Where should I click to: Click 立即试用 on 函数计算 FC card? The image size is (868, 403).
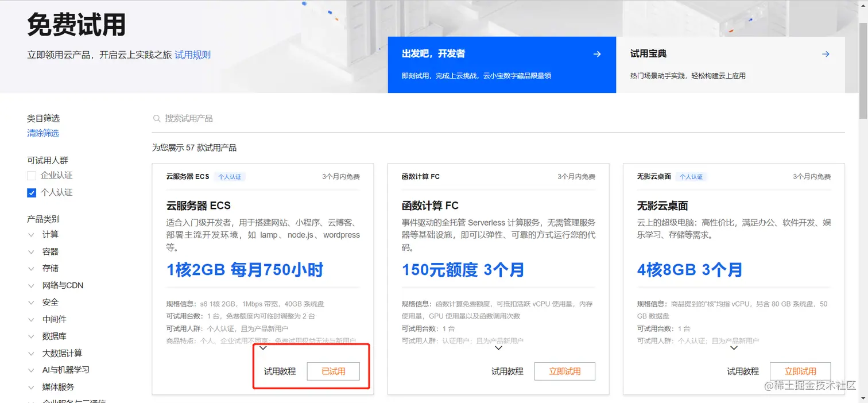(x=565, y=371)
